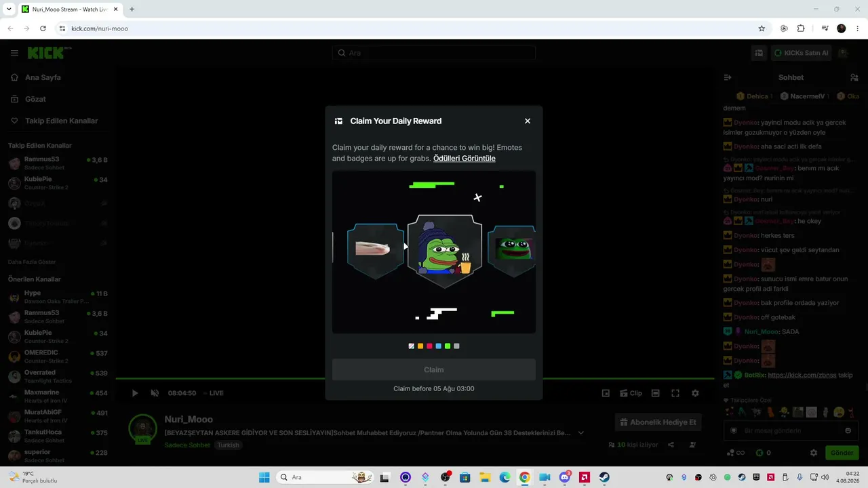This screenshot has height=488, width=868.
Task: Share the stream with the share icon
Action: (x=671, y=445)
